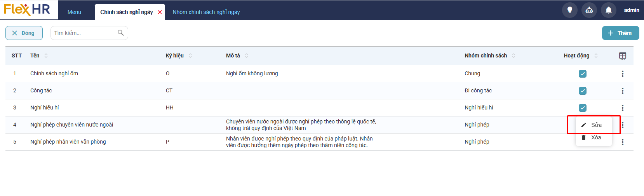The width and height of the screenshot is (644, 196).
Task: Click description starting Nhân viên được nghỉ phép
Action: (299, 142)
